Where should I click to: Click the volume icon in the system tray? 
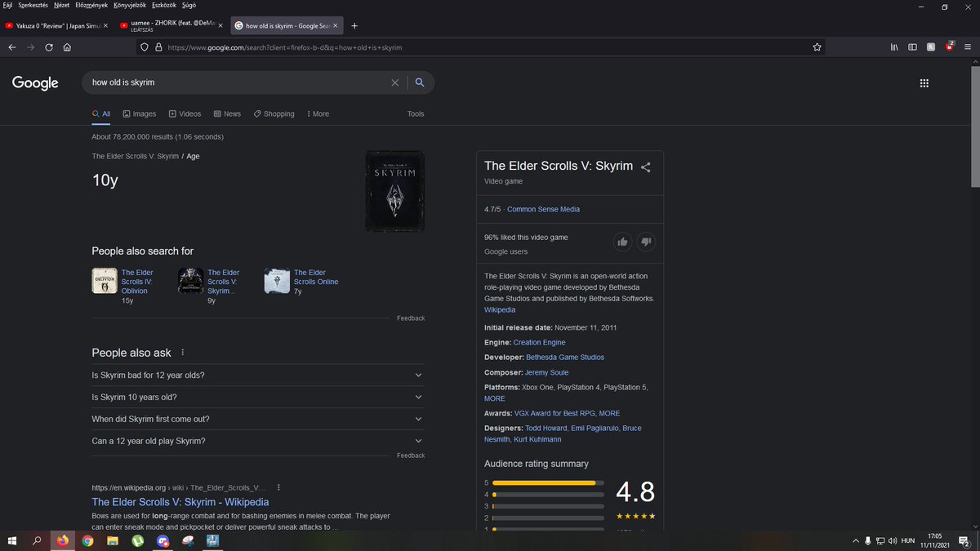(892, 540)
